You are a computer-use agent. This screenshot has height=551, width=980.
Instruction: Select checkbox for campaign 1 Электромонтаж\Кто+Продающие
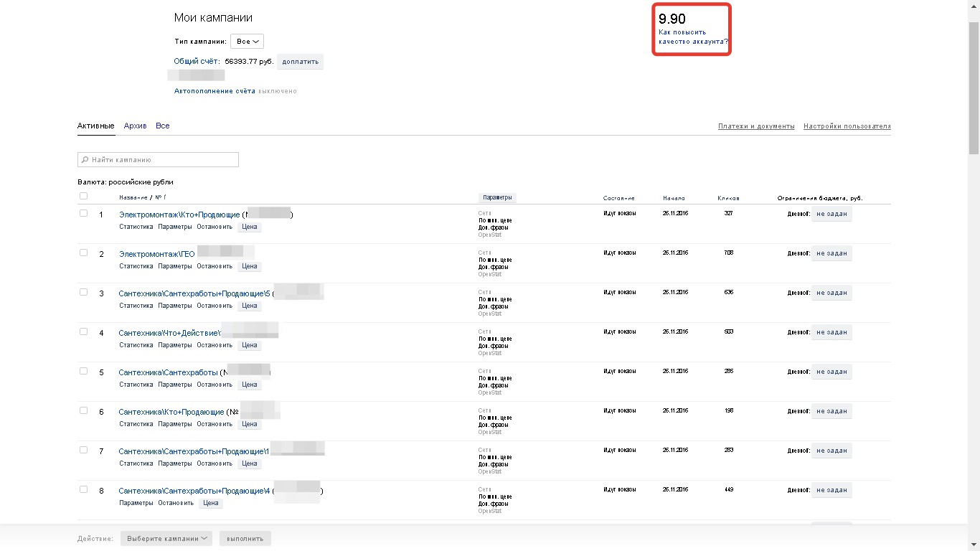(x=83, y=213)
